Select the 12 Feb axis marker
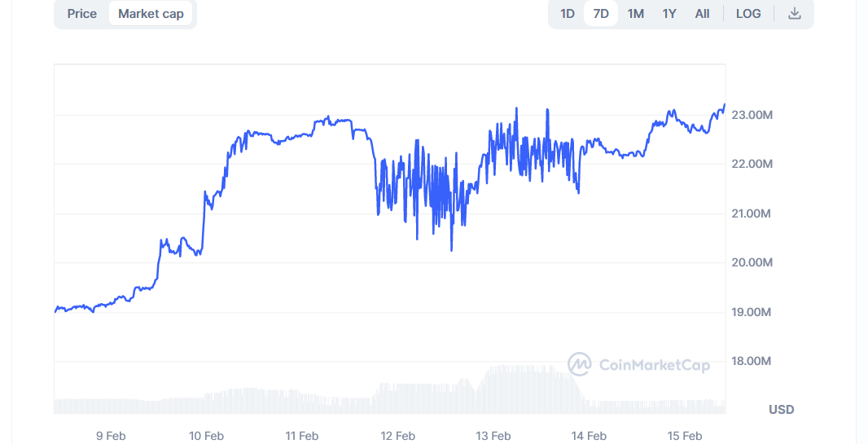The image size is (868, 444). 398,436
